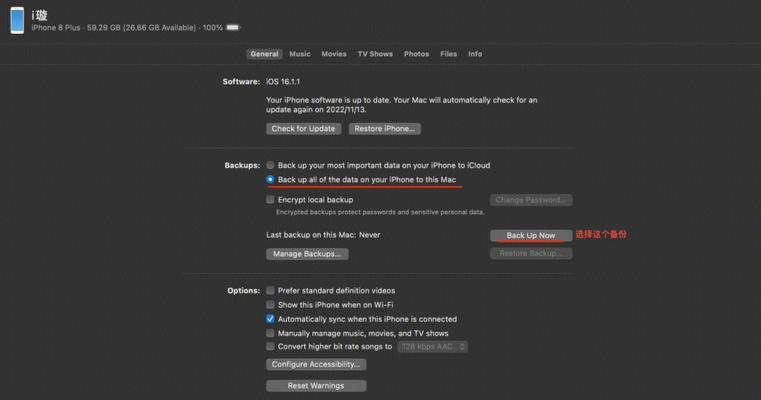The width and height of the screenshot is (761, 400).
Task: Enable Encrypt local backup checkbox
Action: 270,200
